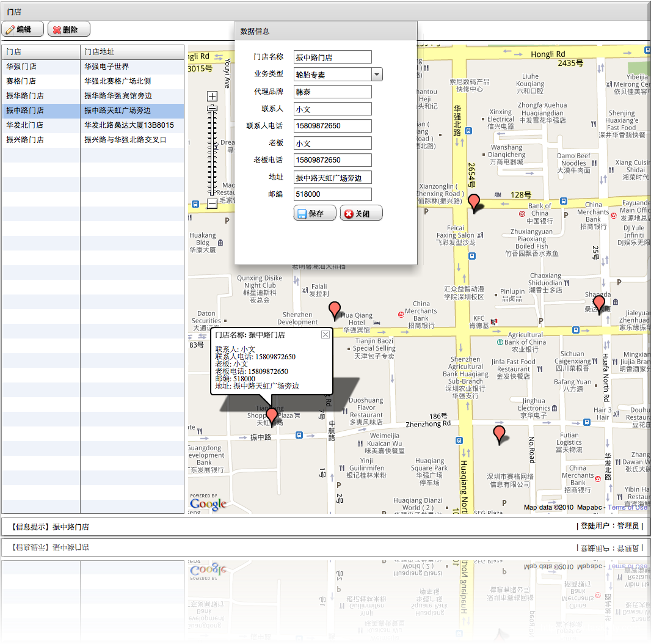This screenshot has width=651, height=644.
Task: Click the 删除 delete button
Action: (69, 29)
